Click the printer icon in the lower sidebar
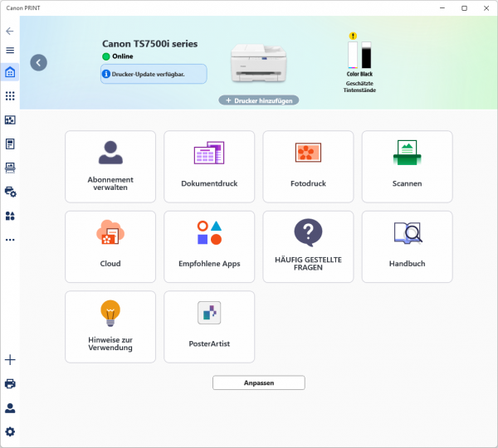This screenshot has width=498, height=448. [10, 384]
